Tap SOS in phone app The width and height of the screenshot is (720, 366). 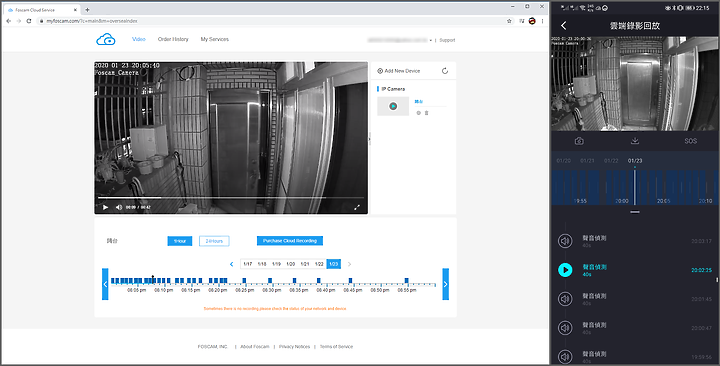[691, 141]
